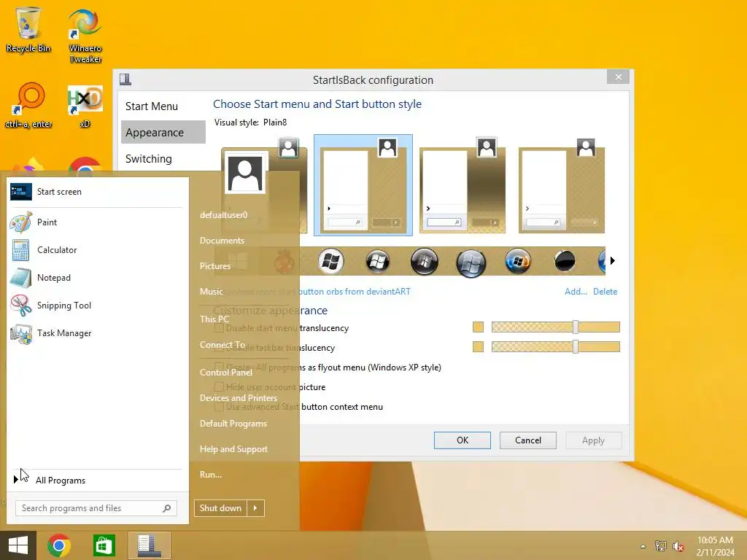Click the Delete orb link
This screenshot has height=560, width=747.
click(x=605, y=292)
